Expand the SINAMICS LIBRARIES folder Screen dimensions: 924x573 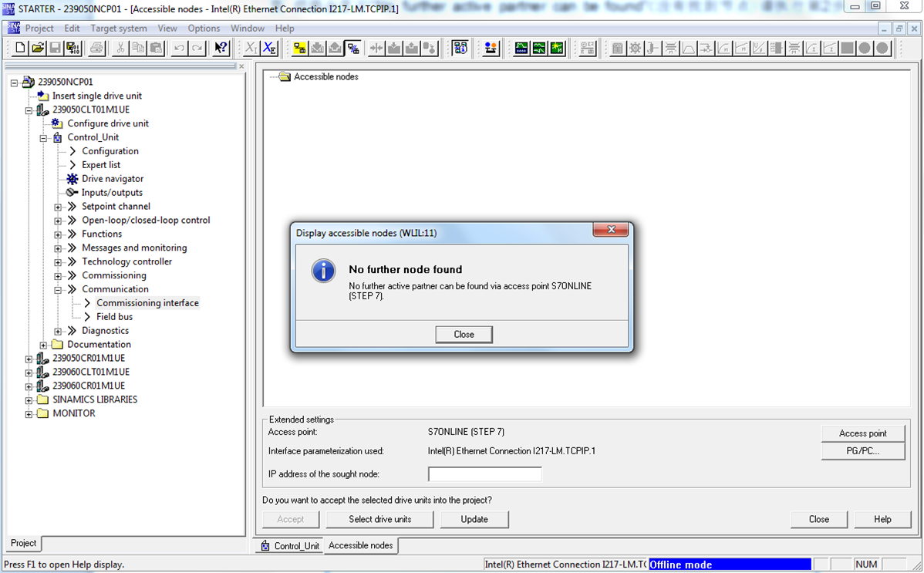(29, 400)
